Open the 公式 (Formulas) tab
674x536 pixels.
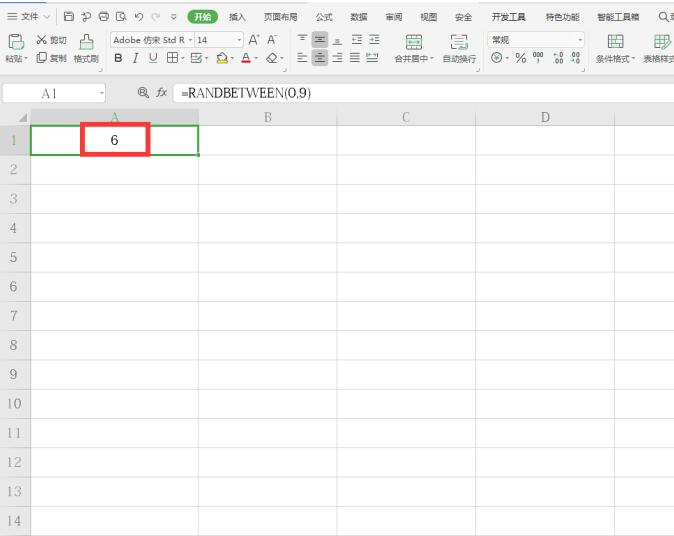click(324, 17)
